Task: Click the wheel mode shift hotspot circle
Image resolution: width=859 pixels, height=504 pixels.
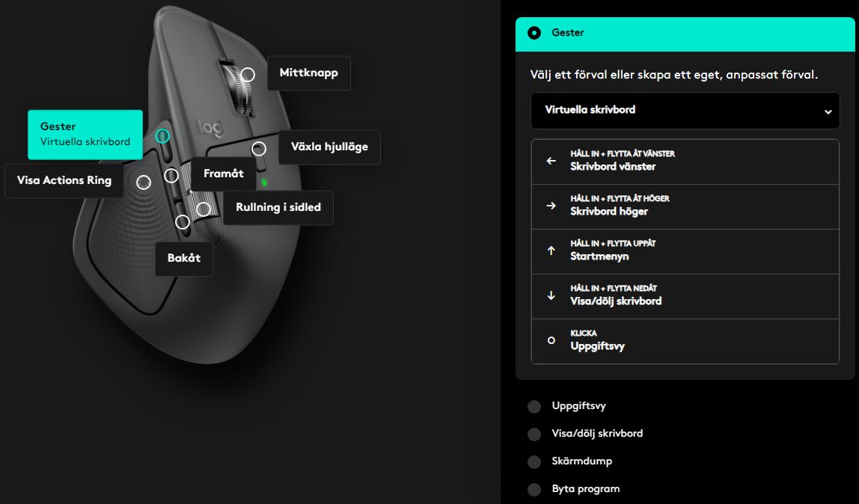Action: [259, 148]
